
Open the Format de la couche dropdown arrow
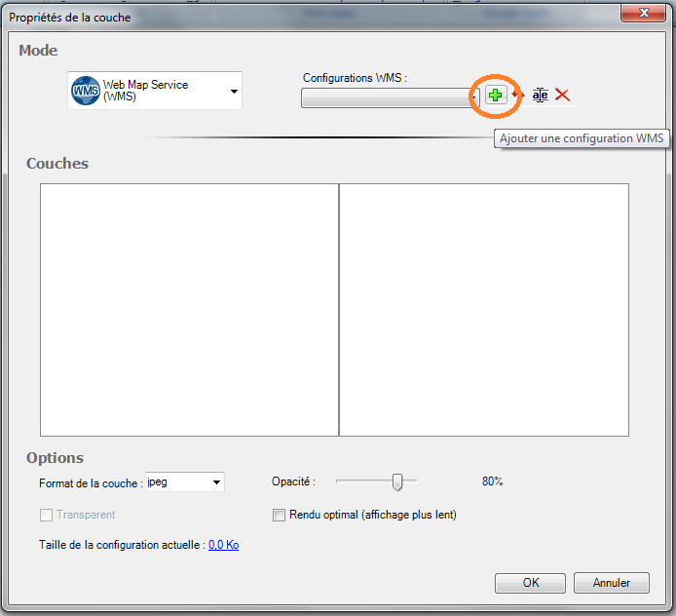[x=216, y=482]
